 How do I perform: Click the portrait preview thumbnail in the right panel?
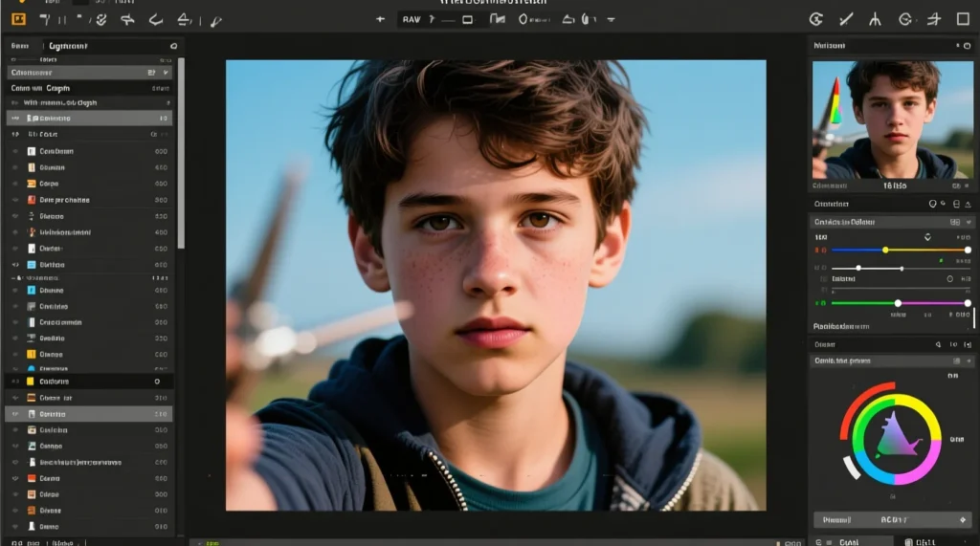pos(892,120)
